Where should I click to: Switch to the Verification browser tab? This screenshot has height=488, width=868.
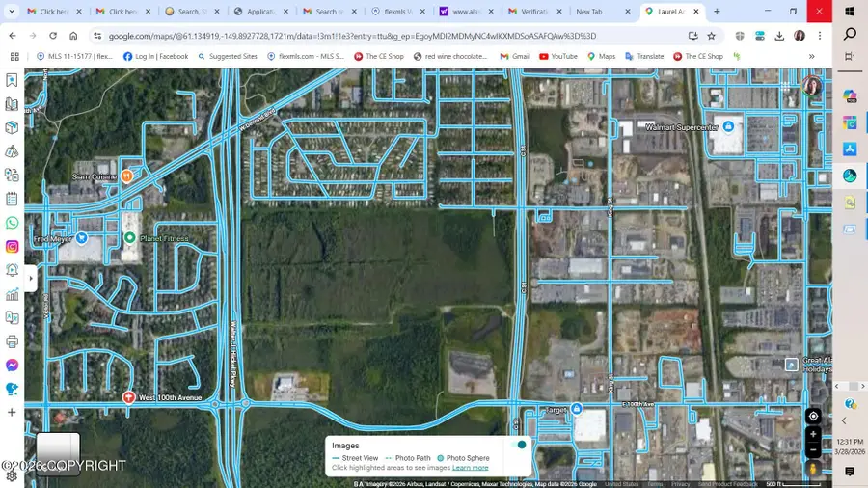(534, 12)
